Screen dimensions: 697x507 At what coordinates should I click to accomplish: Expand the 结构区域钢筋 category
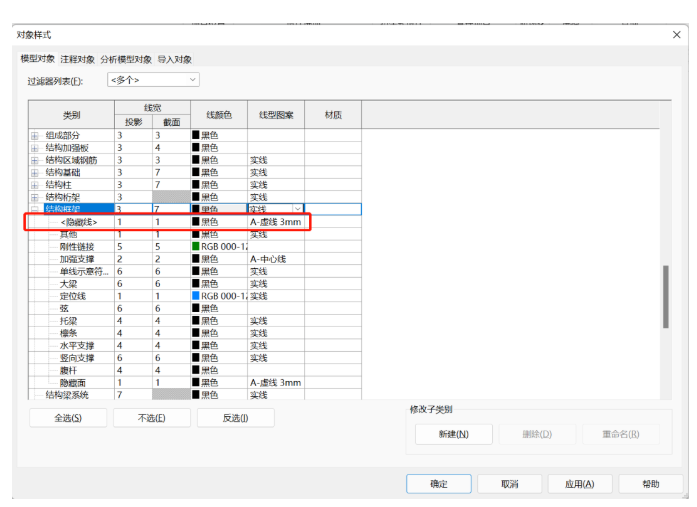coord(35,160)
